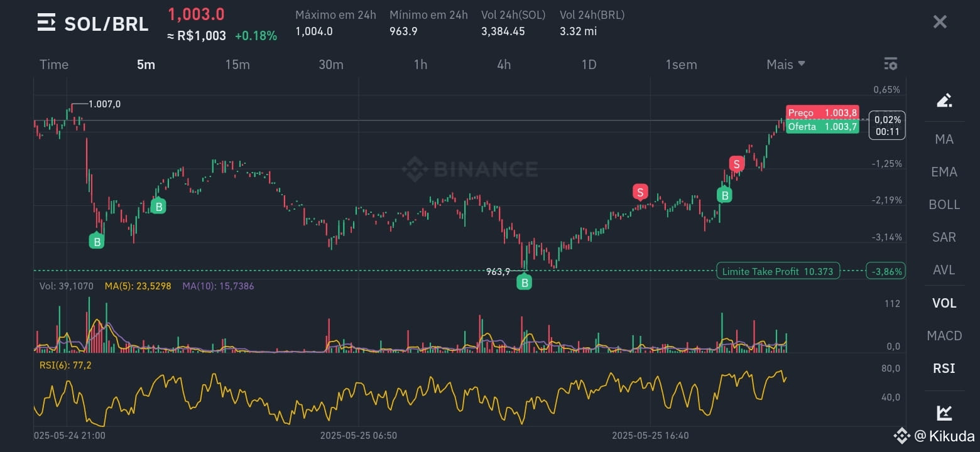Open the chart style icon below RSI

coord(944,412)
